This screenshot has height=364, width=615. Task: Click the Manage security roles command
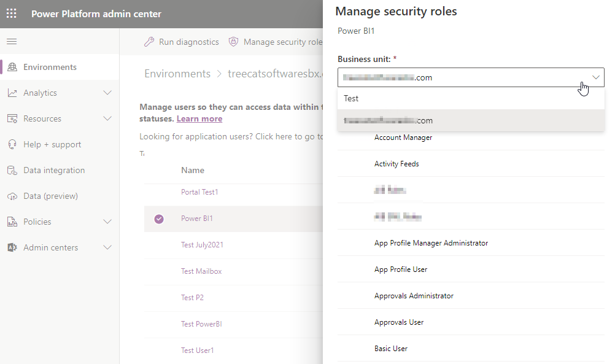[276, 42]
